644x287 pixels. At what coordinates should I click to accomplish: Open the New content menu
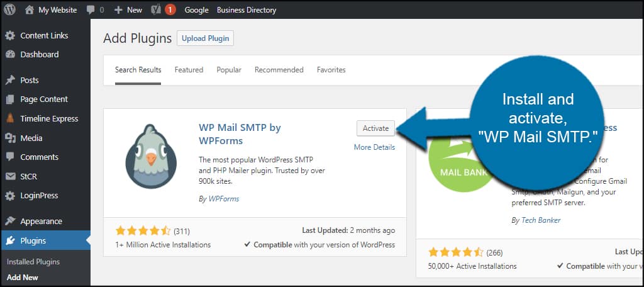(x=135, y=10)
